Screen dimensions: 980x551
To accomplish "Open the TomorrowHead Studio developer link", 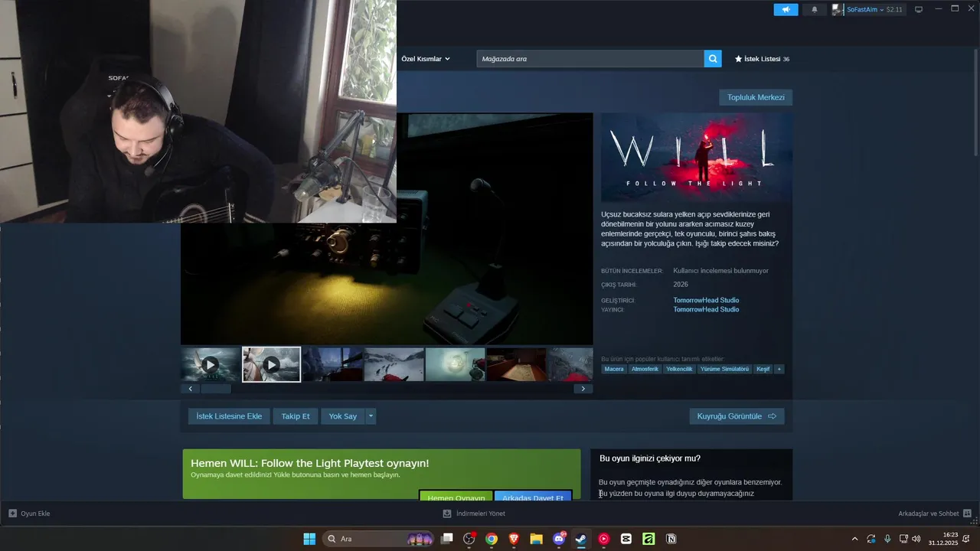I will pyautogui.click(x=706, y=300).
